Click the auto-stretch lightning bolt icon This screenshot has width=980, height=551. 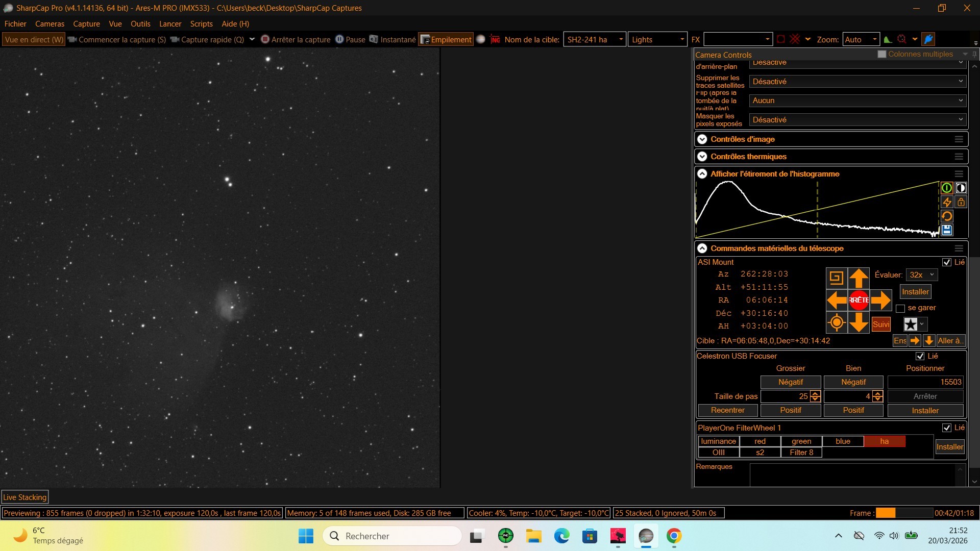pos(947,203)
